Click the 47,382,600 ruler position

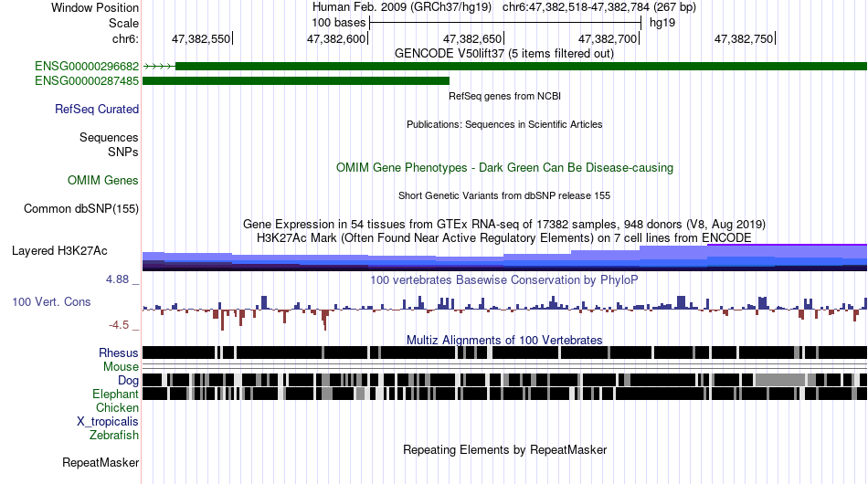point(337,38)
